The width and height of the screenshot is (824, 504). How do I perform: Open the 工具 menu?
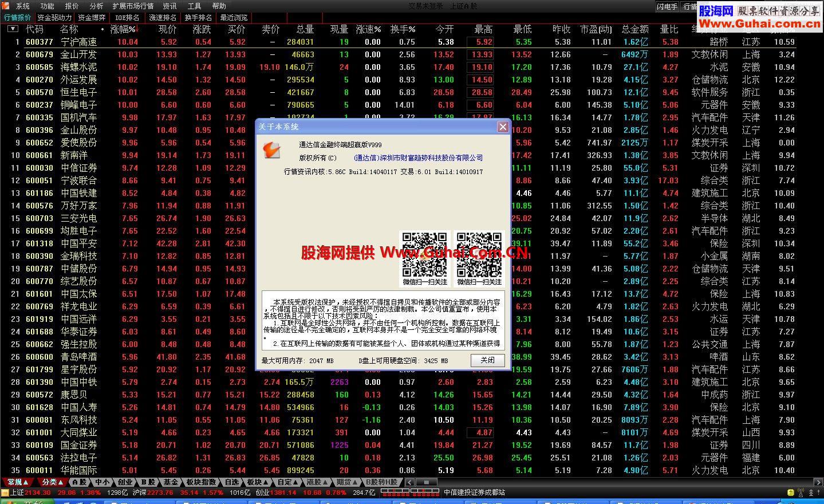point(195,6)
